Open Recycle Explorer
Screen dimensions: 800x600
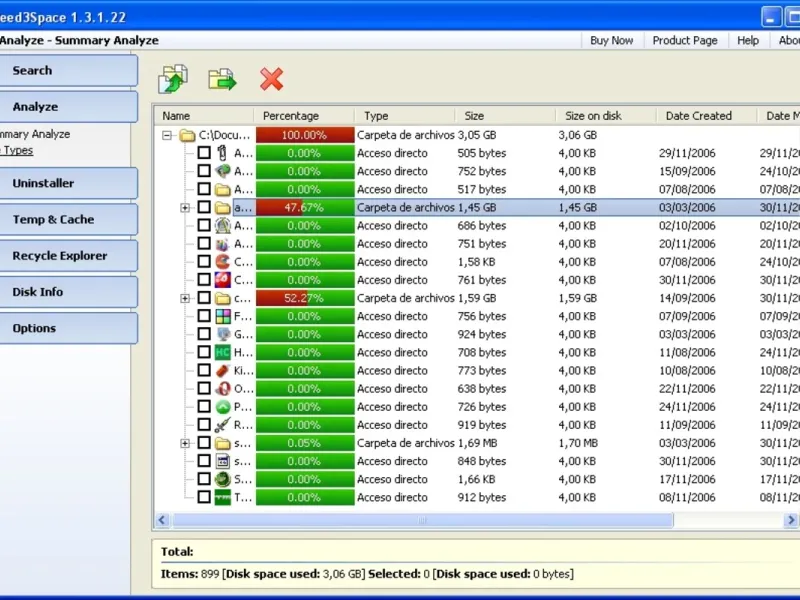tap(68, 256)
